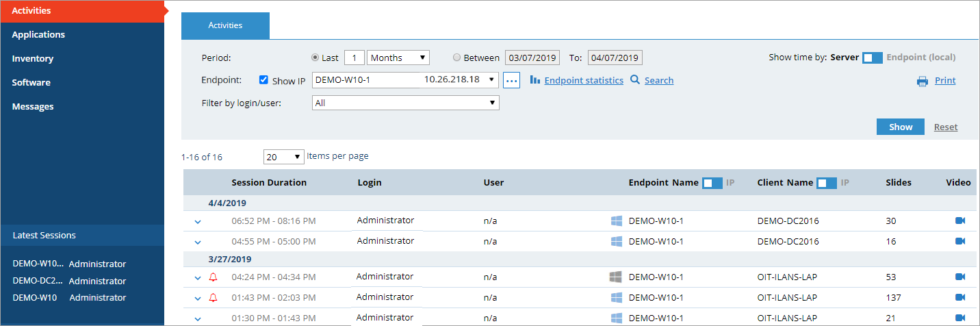This screenshot has height=326, width=980.
Task: Open the Filter by login/user dropdown
Action: coord(405,103)
